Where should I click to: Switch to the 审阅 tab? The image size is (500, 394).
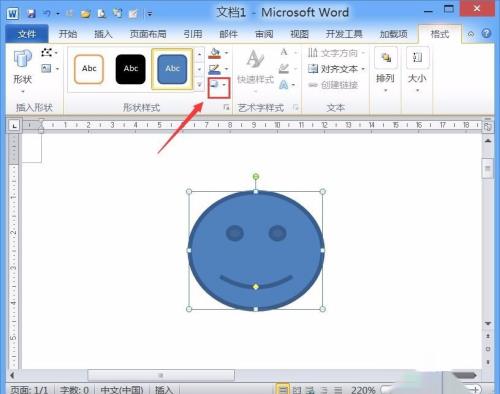click(x=264, y=34)
